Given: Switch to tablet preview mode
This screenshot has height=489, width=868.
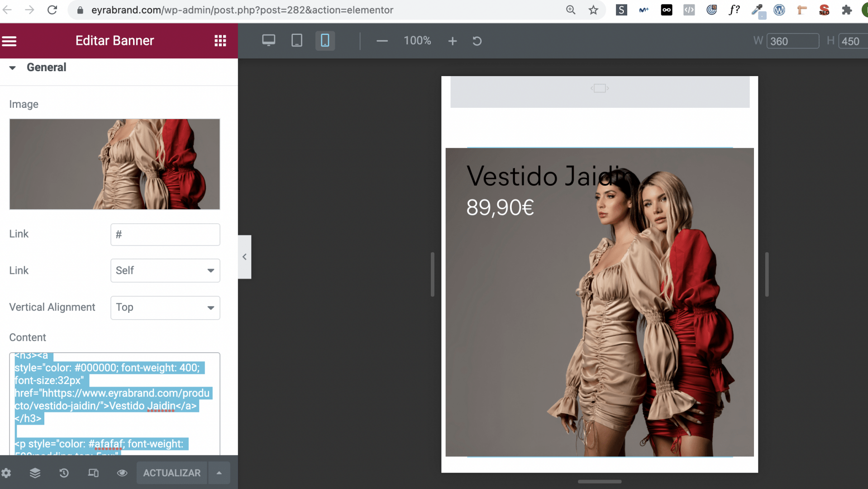Looking at the screenshot, I should pyautogui.click(x=297, y=41).
